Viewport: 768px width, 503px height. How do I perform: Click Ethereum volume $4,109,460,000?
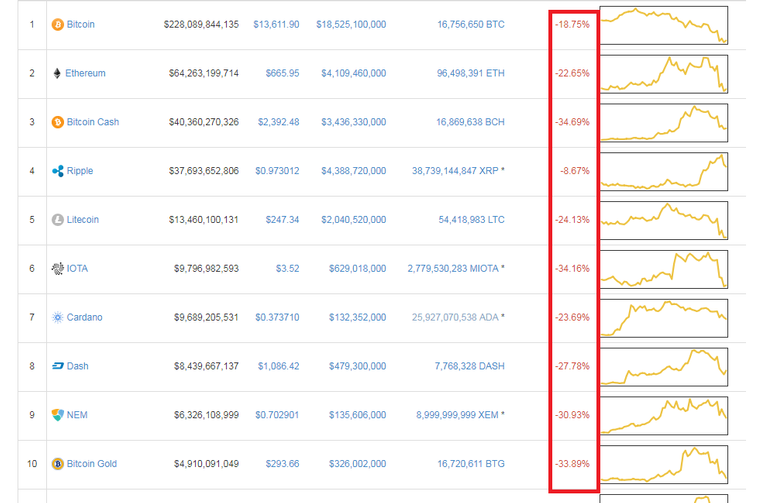pyautogui.click(x=354, y=73)
